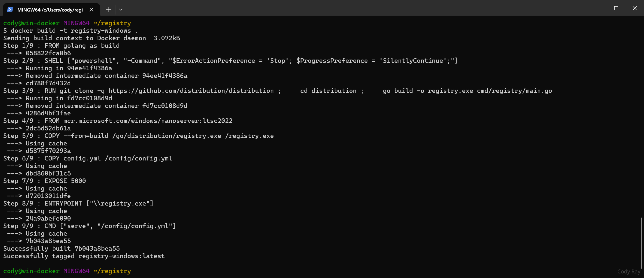644x278 pixels.
Task: Open the github.com/distribution/distribution URL
Action: (191, 91)
